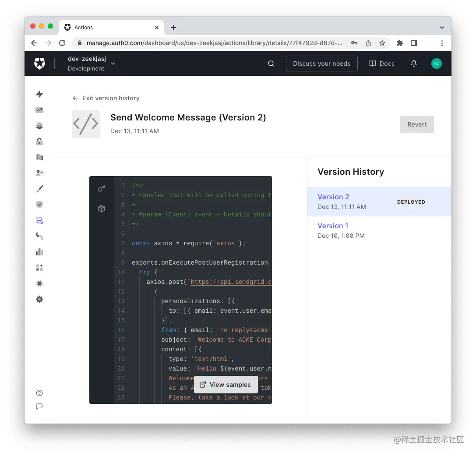Viewport: 476px width, 456px height.
Task: Open the Settings gear icon in sidebar
Action: (39, 299)
